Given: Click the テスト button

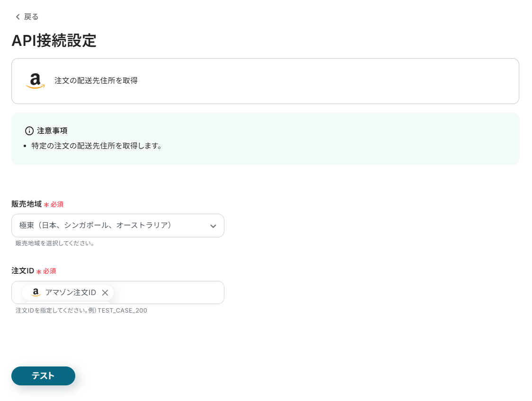Looking at the screenshot, I should [x=43, y=376].
